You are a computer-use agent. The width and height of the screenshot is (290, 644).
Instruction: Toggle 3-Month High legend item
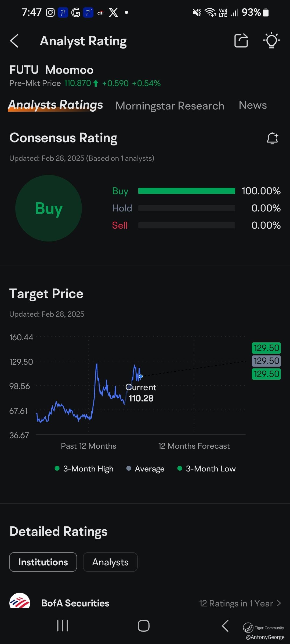point(84,469)
